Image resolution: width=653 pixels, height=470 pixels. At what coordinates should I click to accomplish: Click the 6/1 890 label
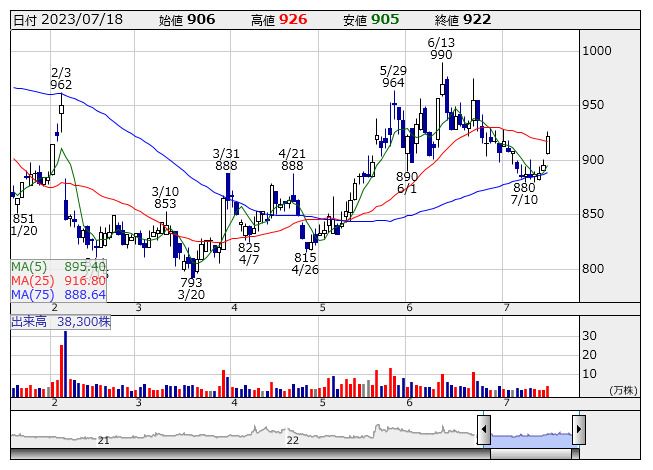[407, 183]
